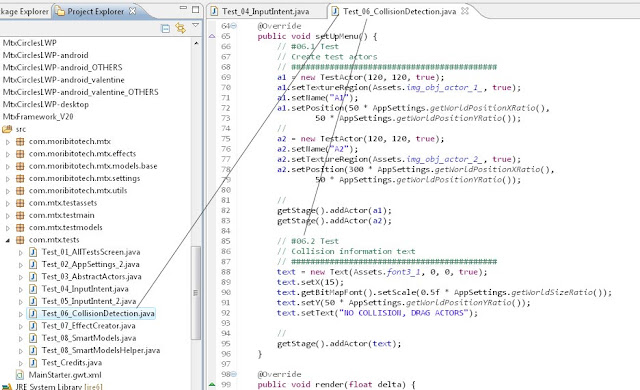Close the Project Explorer tab

click(x=132, y=11)
